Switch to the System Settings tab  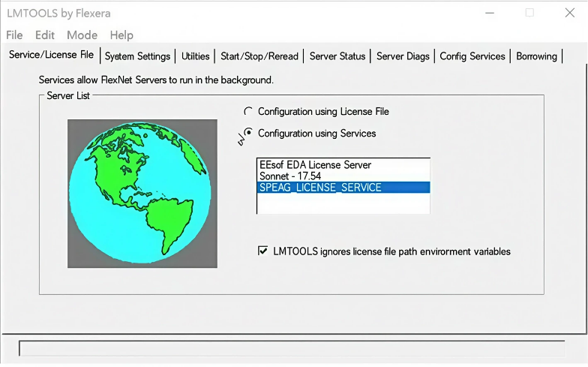(137, 56)
